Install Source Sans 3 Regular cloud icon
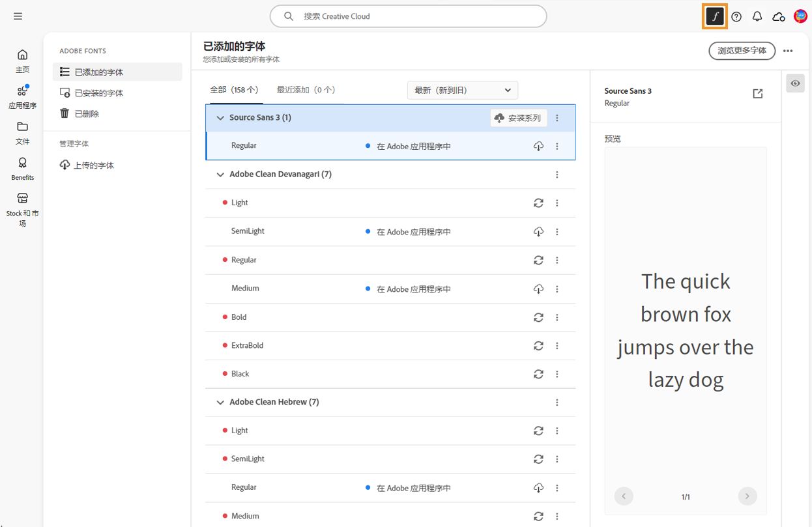This screenshot has height=527, width=812. tap(538, 147)
